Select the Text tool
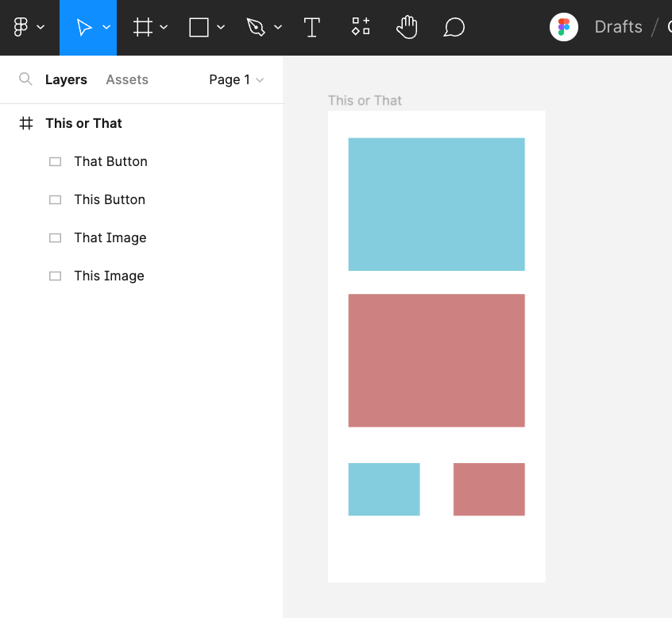This screenshot has width=672, height=618. click(311, 27)
